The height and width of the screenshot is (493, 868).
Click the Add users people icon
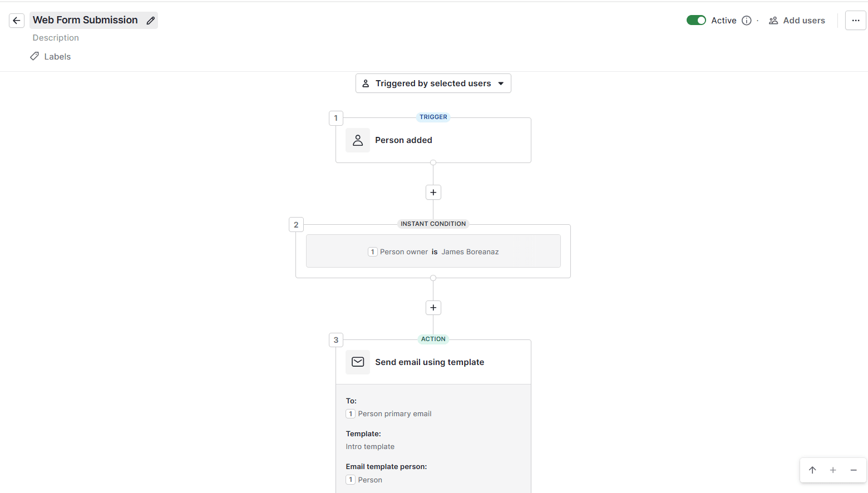pos(773,20)
